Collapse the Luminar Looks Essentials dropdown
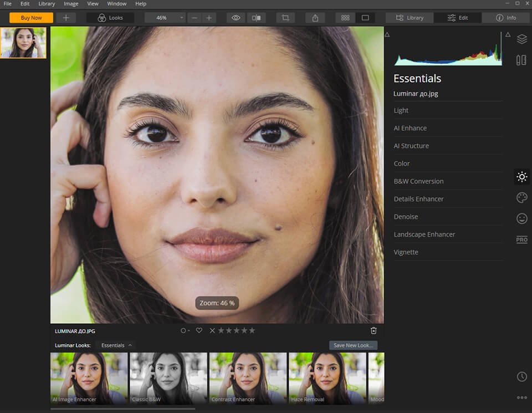The height and width of the screenshot is (413, 532). (x=115, y=345)
